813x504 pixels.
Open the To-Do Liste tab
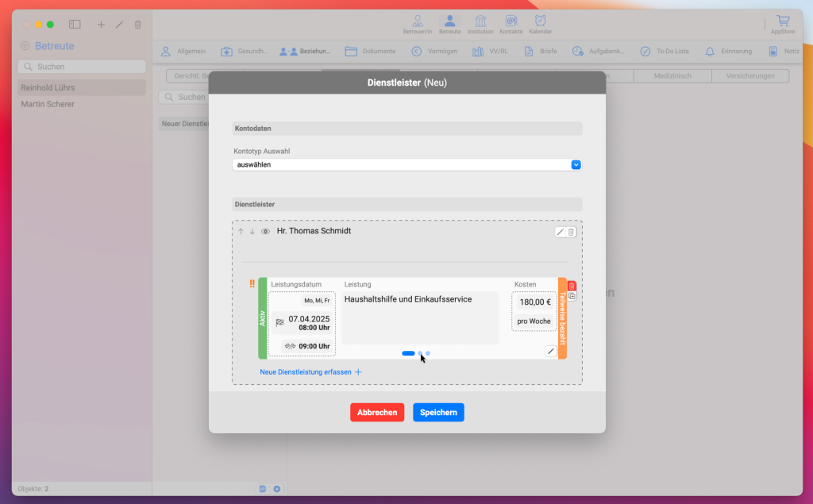point(665,52)
